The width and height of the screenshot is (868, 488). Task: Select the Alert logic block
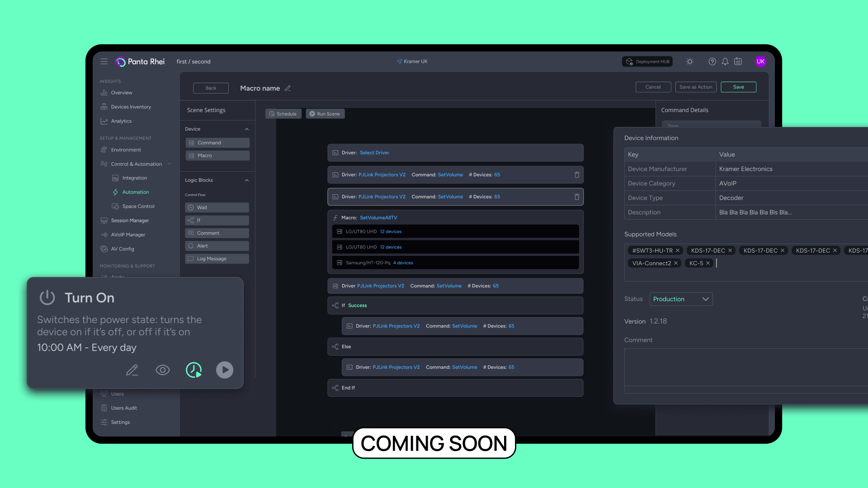217,246
